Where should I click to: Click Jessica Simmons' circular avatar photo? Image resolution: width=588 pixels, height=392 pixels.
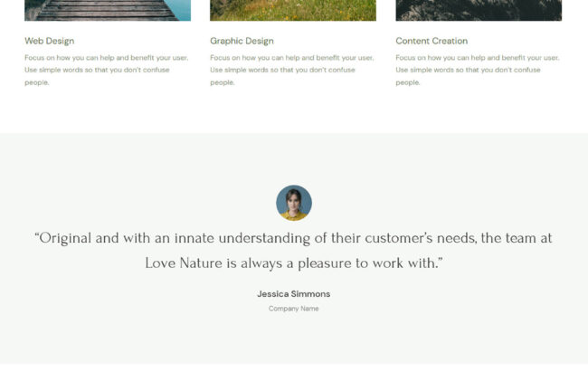click(x=294, y=203)
